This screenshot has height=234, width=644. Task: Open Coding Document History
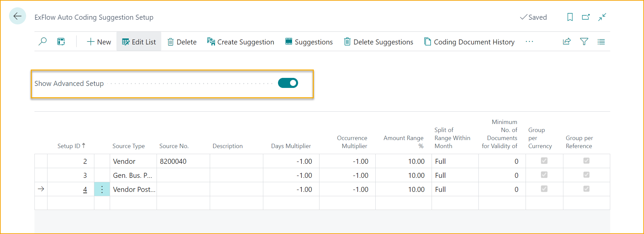[x=469, y=42]
